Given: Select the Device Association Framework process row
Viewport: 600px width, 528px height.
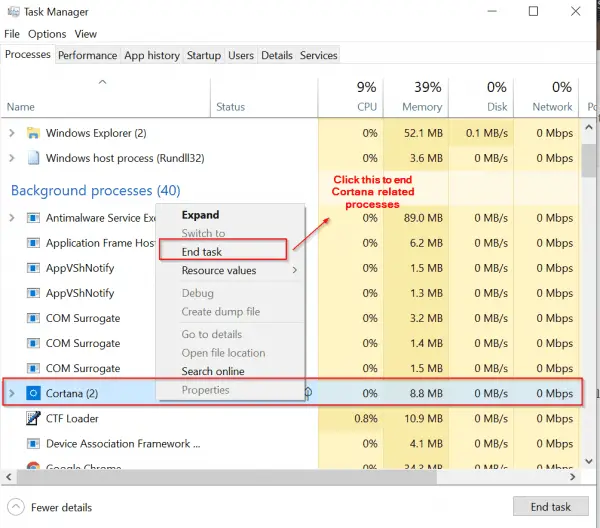Looking at the screenshot, I should point(291,443).
